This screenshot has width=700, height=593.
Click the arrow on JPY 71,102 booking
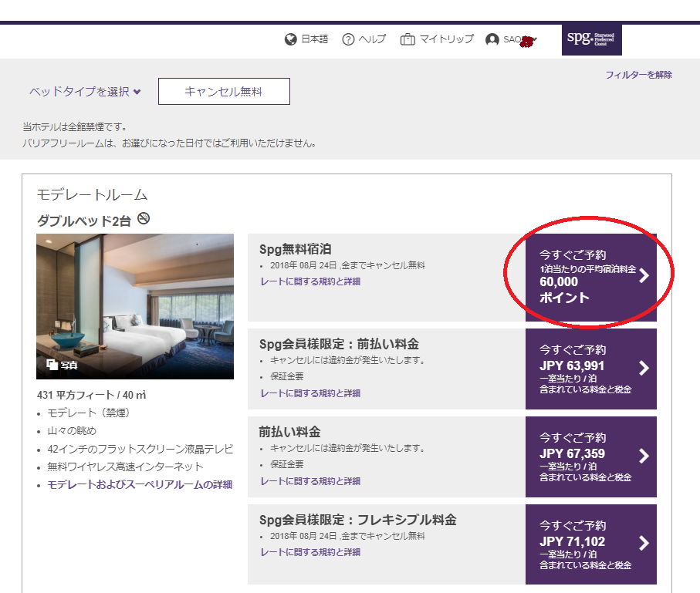coord(644,544)
